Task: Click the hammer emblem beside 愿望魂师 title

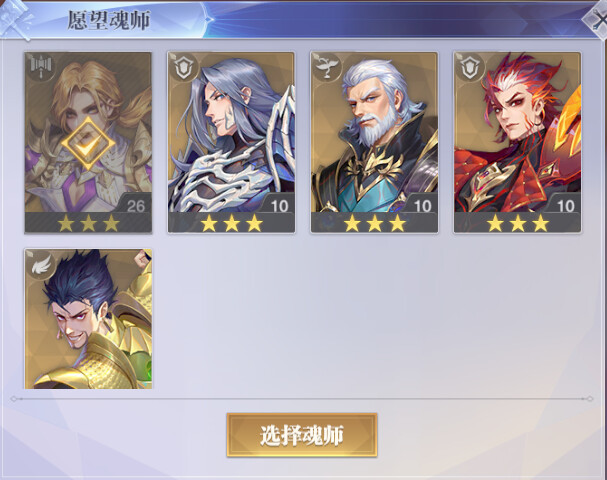Action: point(15,19)
